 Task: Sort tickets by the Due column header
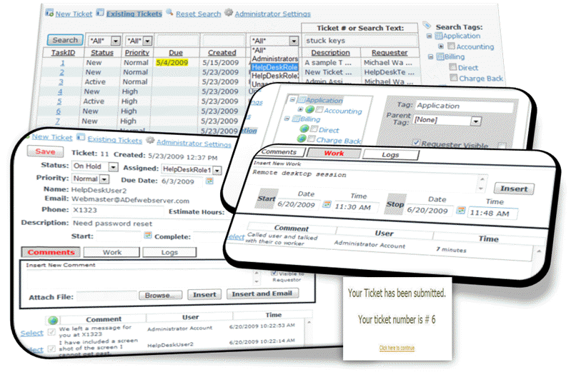(176, 53)
